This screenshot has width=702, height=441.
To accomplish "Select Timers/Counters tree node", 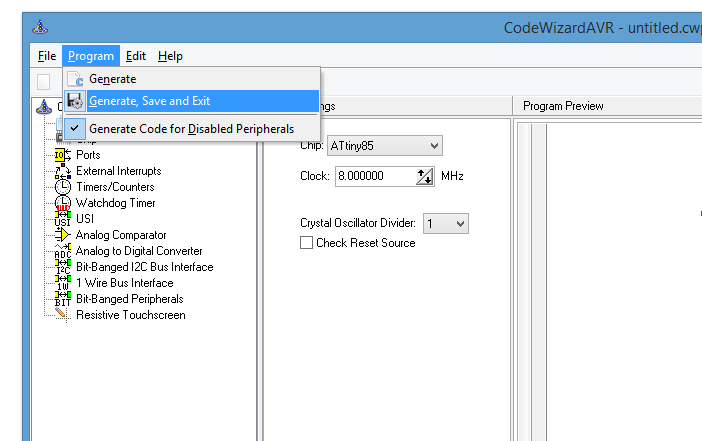I will [115, 187].
